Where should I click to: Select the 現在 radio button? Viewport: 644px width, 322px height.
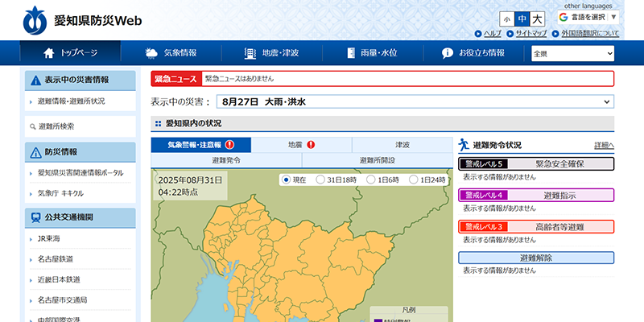point(287,180)
